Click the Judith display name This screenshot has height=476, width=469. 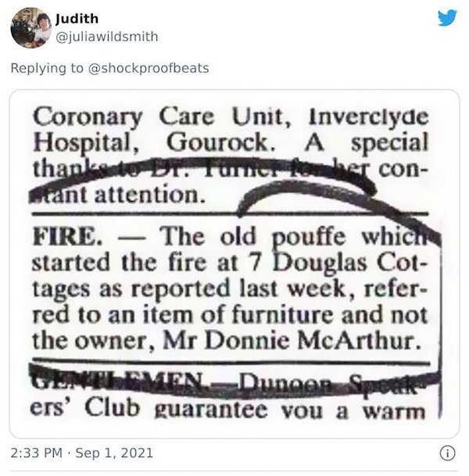click(x=77, y=19)
